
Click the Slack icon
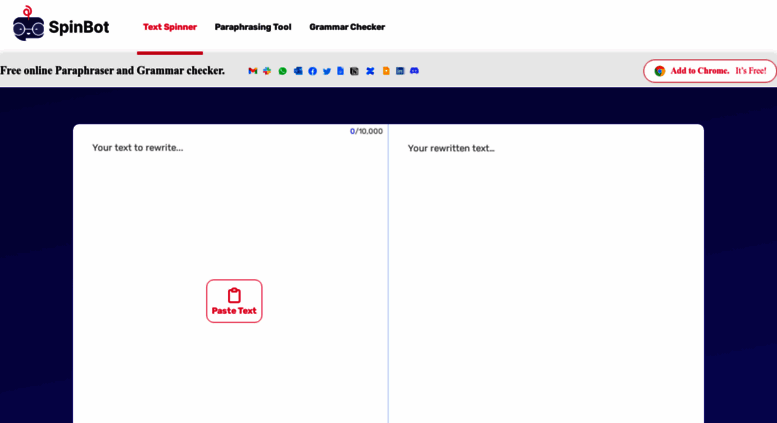click(267, 71)
